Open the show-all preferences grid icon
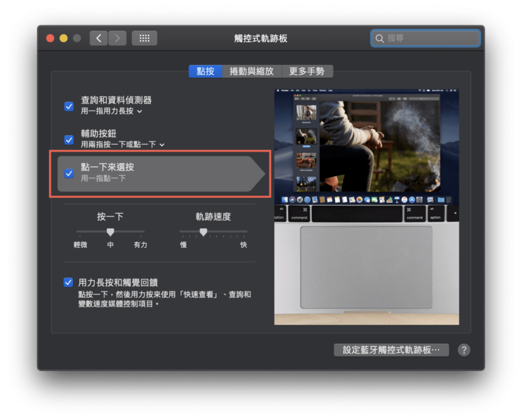This screenshot has height=420, width=522. click(144, 38)
